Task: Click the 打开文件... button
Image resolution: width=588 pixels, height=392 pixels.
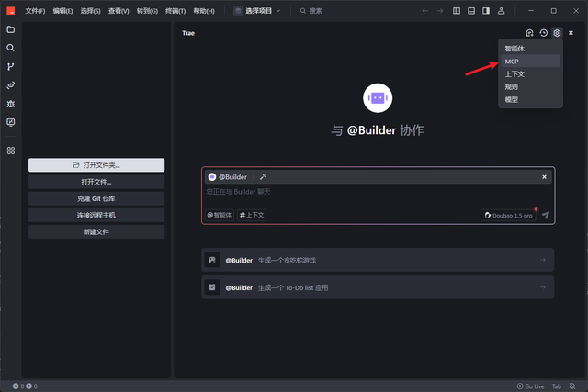Action: tap(96, 182)
